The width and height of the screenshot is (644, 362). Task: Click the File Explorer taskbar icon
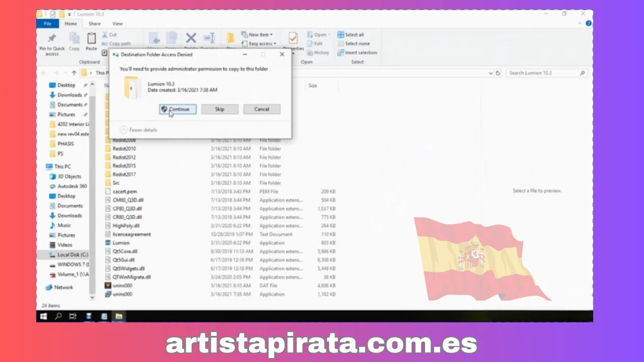coord(119,316)
